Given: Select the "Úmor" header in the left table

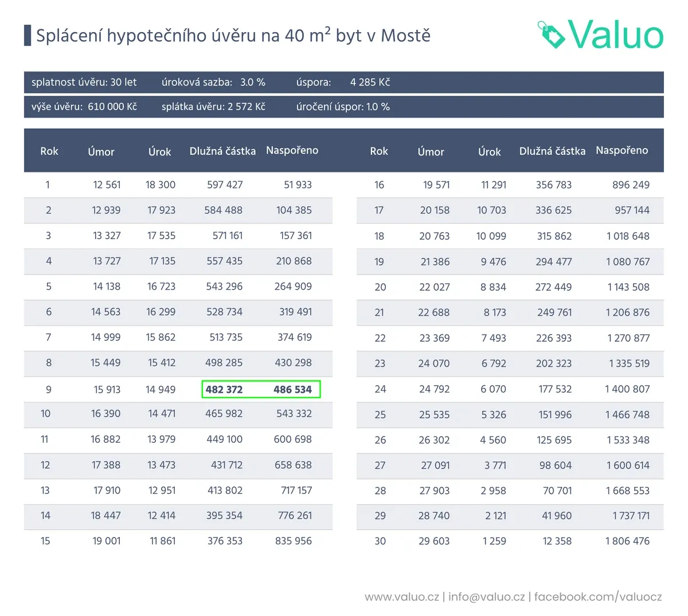Looking at the screenshot, I should pyautogui.click(x=101, y=151).
